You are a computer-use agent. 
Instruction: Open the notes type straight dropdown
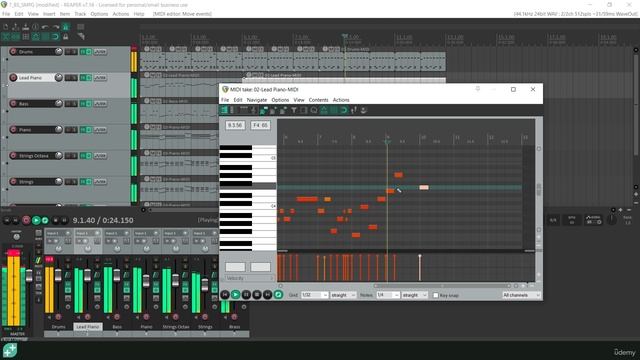coord(414,295)
